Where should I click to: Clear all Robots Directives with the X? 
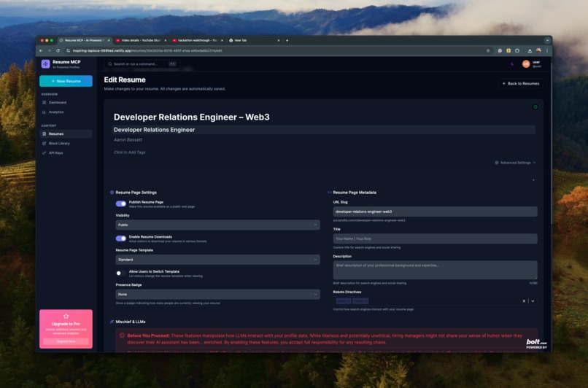(x=524, y=301)
